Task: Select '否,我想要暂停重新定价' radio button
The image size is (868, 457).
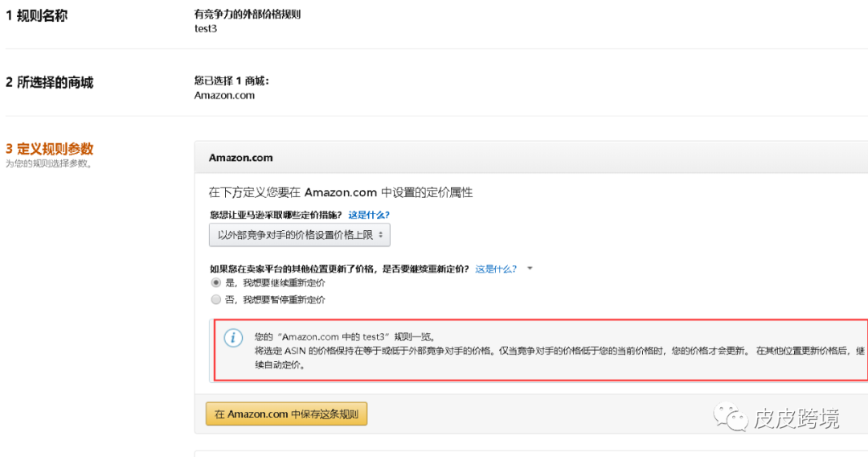Action: tap(215, 299)
